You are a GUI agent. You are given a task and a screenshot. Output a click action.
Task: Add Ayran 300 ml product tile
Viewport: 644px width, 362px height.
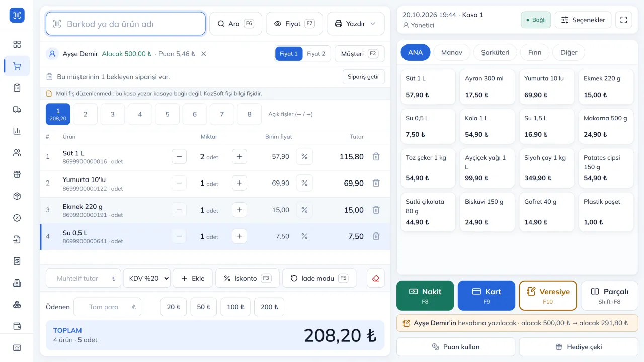pos(488,86)
